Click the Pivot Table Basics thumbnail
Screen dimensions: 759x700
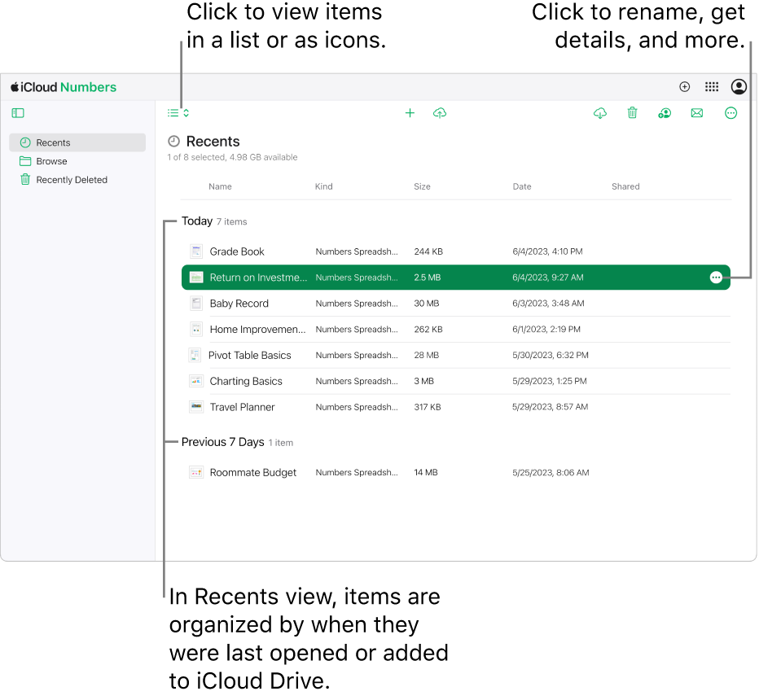pos(195,356)
